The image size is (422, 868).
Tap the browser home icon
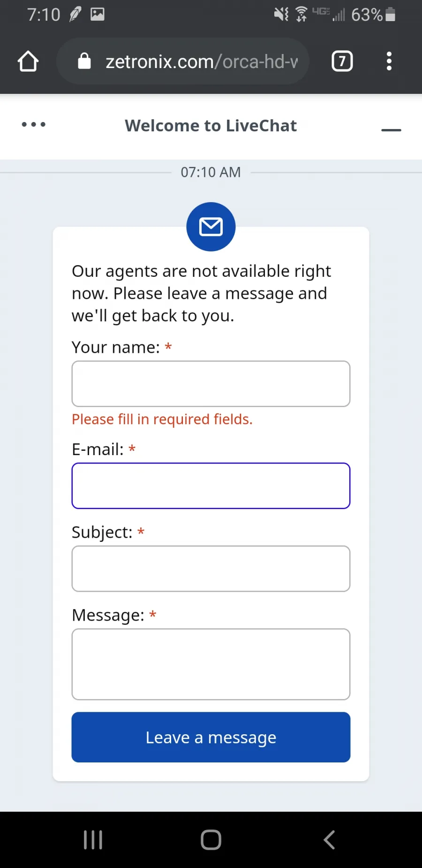[x=28, y=61]
